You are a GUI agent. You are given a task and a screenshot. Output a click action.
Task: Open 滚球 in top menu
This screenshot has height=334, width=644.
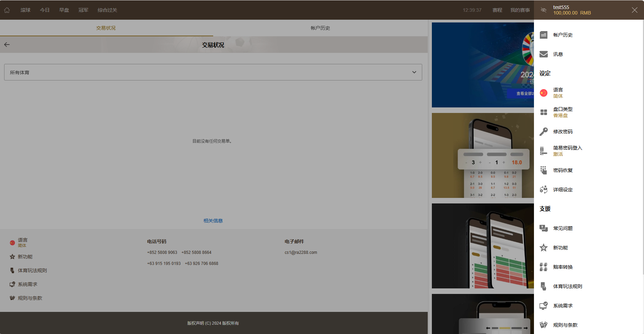pyautogui.click(x=26, y=10)
